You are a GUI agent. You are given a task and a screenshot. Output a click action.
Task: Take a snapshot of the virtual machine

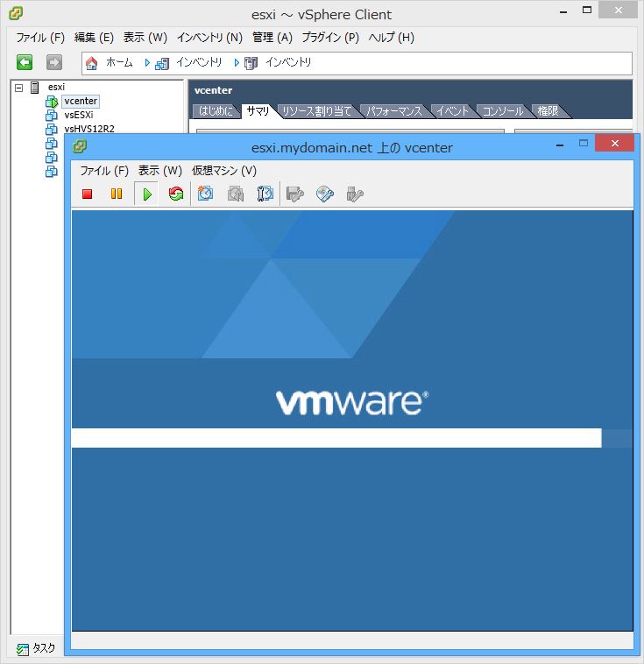click(x=205, y=194)
